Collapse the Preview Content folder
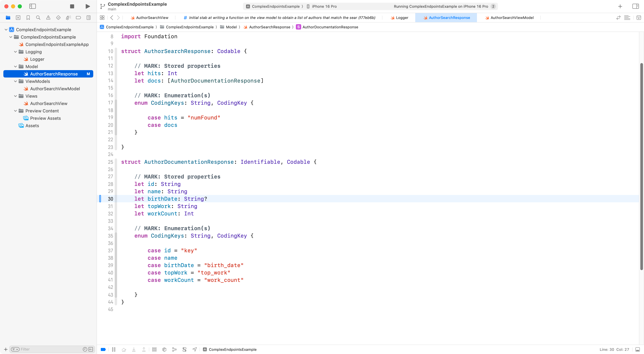The width and height of the screenshot is (644, 354). coord(15,111)
